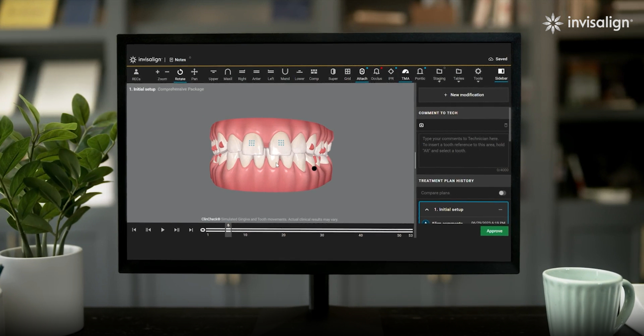Open the Tools menu

click(478, 74)
